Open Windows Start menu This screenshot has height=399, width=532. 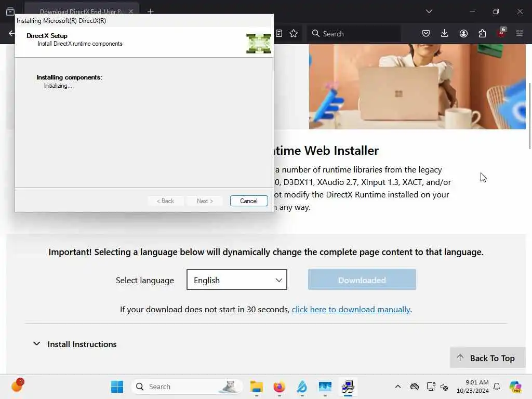117,387
